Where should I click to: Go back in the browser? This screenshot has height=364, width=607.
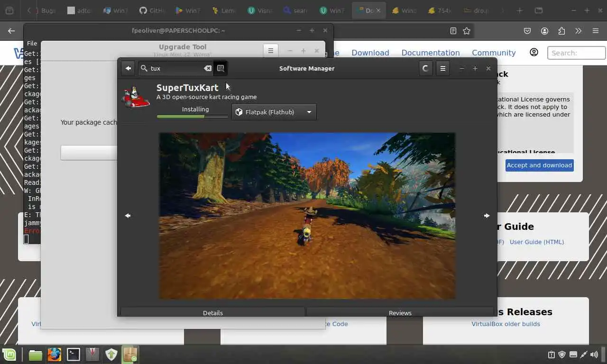(11, 31)
